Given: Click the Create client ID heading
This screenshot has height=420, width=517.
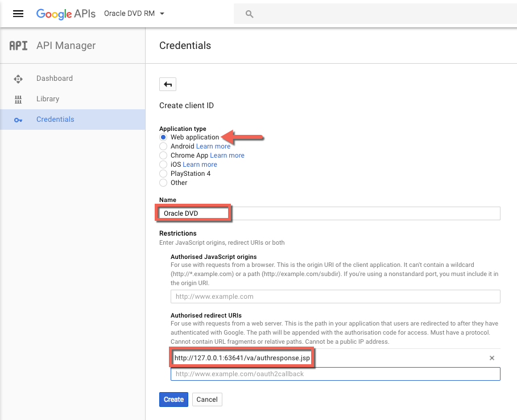Looking at the screenshot, I should tap(187, 106).
